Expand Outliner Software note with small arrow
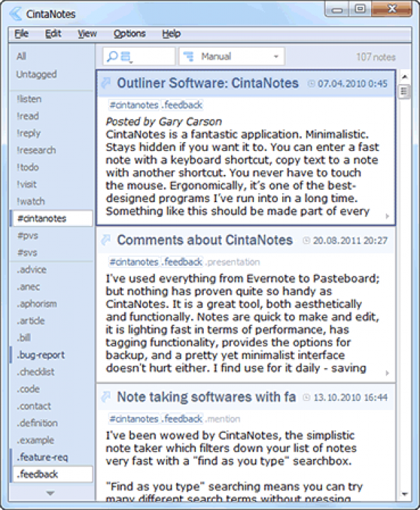This screenshot has width=420, height=510. click(387, 216)
